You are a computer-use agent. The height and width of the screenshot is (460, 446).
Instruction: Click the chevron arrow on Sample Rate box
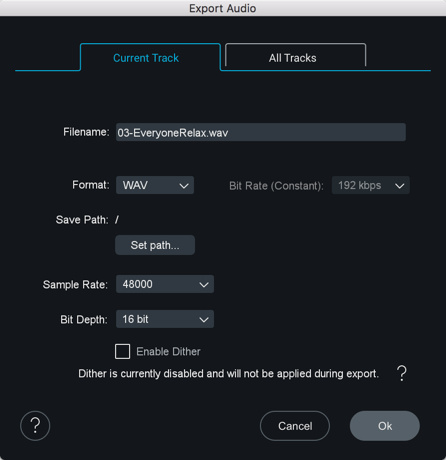[x=204, y=285]
